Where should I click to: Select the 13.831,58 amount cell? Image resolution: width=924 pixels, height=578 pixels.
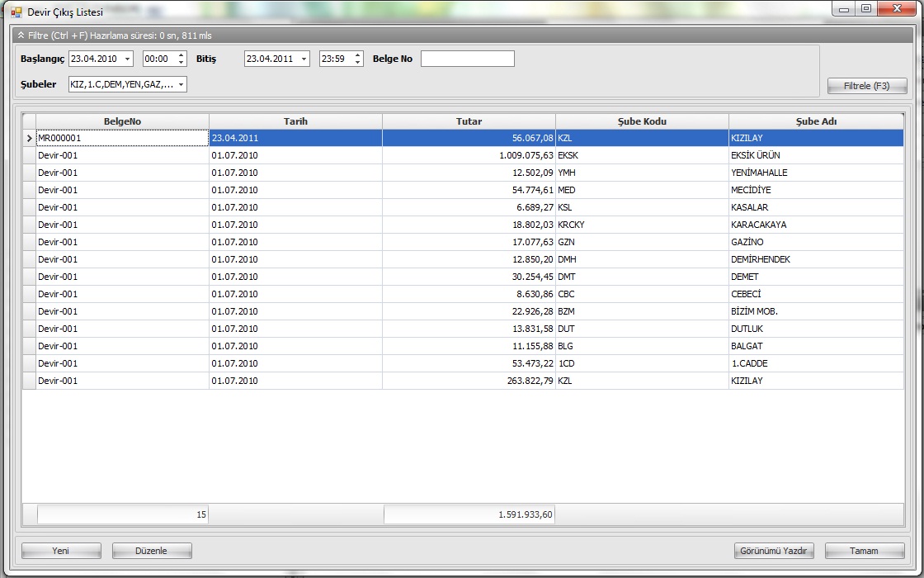pos(469,329)
